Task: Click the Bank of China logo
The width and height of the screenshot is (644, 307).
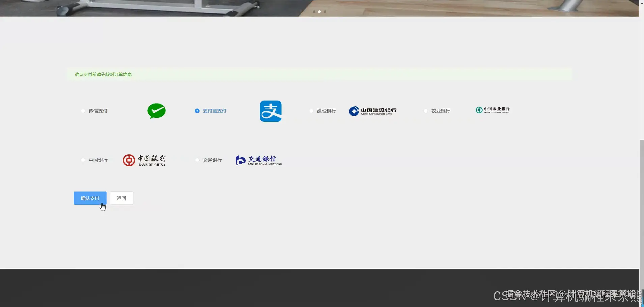Action: tap(144, 160)
